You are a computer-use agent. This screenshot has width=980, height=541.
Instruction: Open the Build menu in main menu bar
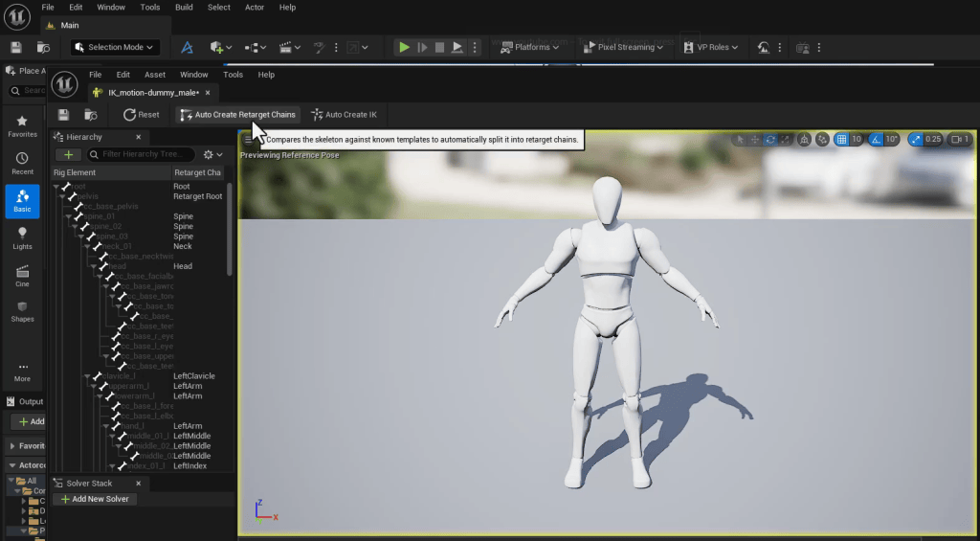click(x=184, y=8)
